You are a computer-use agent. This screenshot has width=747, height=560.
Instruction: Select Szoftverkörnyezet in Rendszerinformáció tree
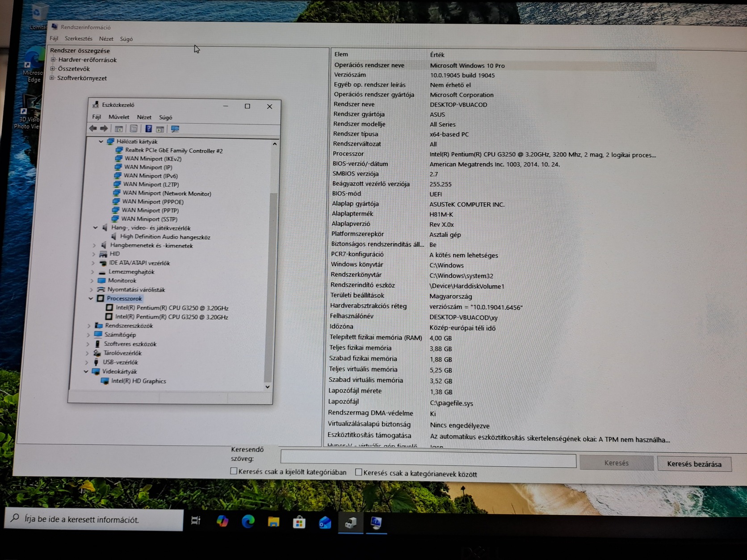coord(82,78)
